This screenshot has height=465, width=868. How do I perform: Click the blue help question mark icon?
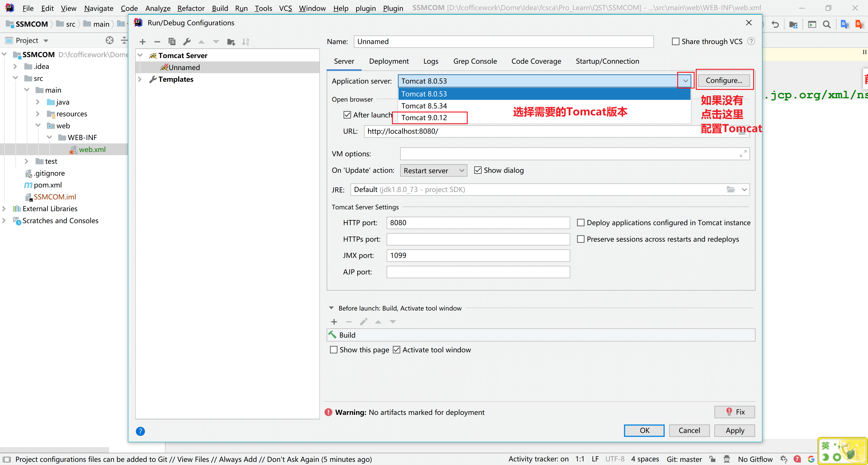click(140, 431)
